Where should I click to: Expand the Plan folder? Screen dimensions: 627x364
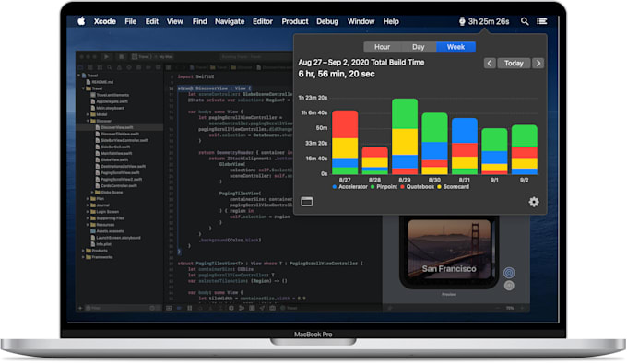coord(88,198)
